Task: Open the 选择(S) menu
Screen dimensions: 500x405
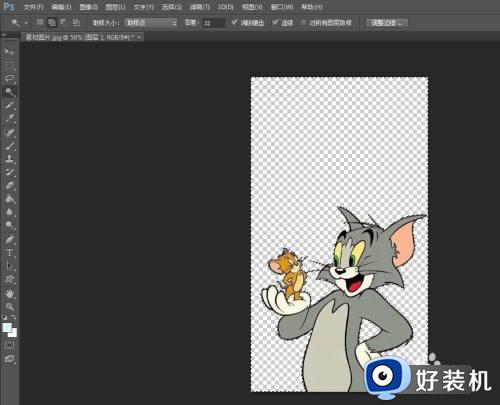Action: (172, 7)
